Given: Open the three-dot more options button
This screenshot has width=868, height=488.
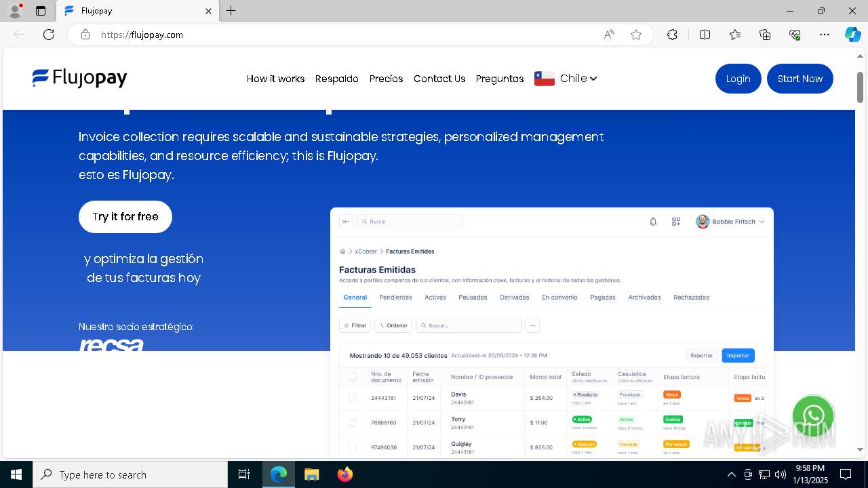Looking at the screenshot, I should (x=533, y=325).
